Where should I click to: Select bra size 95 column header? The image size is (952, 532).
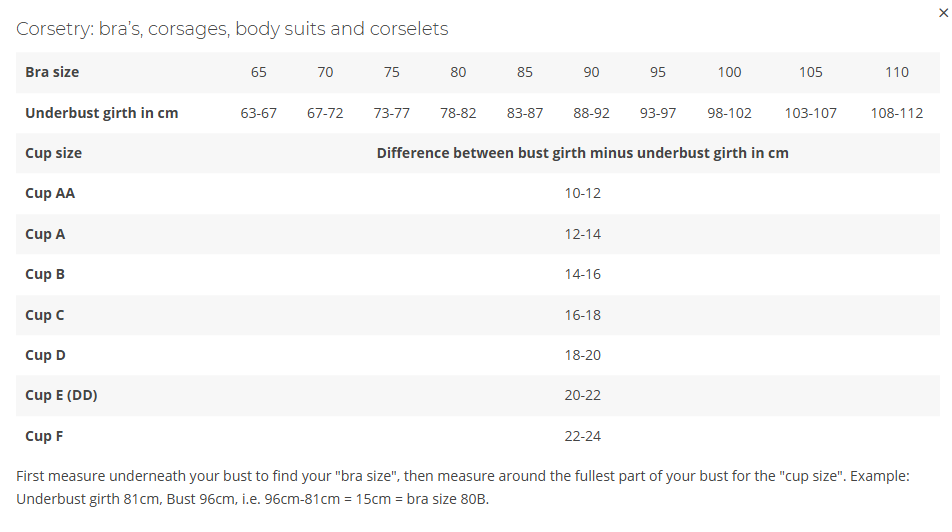658,72
